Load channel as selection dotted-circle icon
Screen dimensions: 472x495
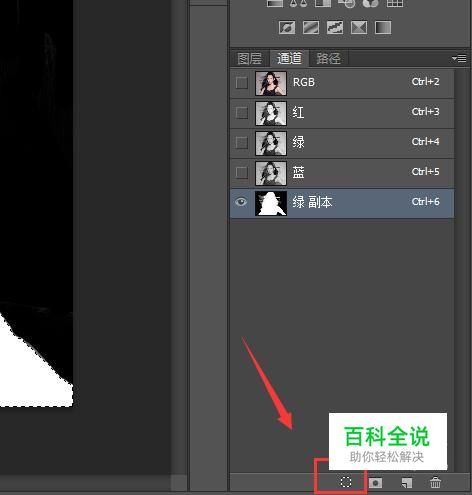click(346, 482)
